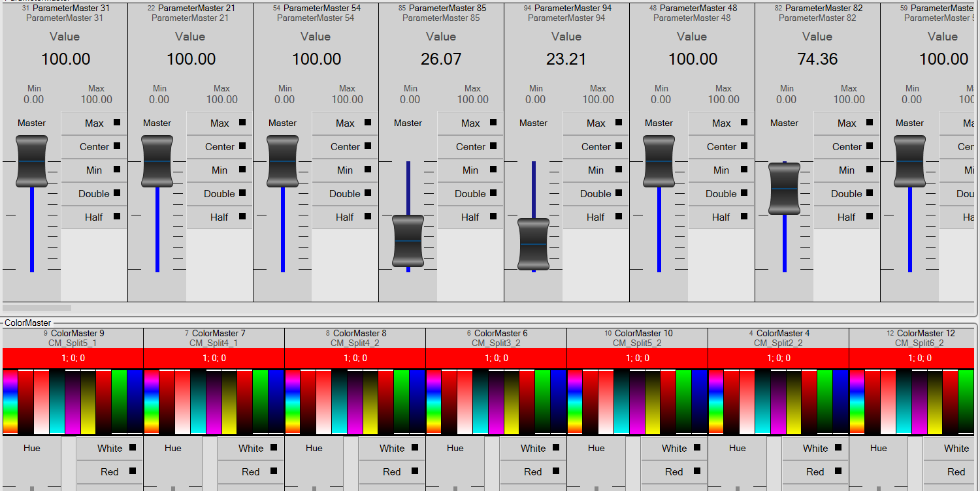Viewport: 980px width, 491px height.
Task: Click the ParameterMaster 94 fader knob
Action: pyautogui.click(x=534, y=244)
